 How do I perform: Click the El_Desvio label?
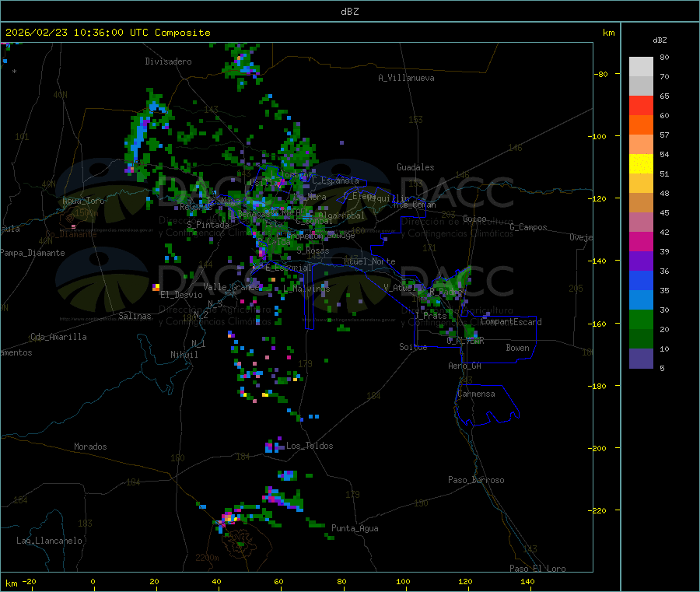pos(181,295)
